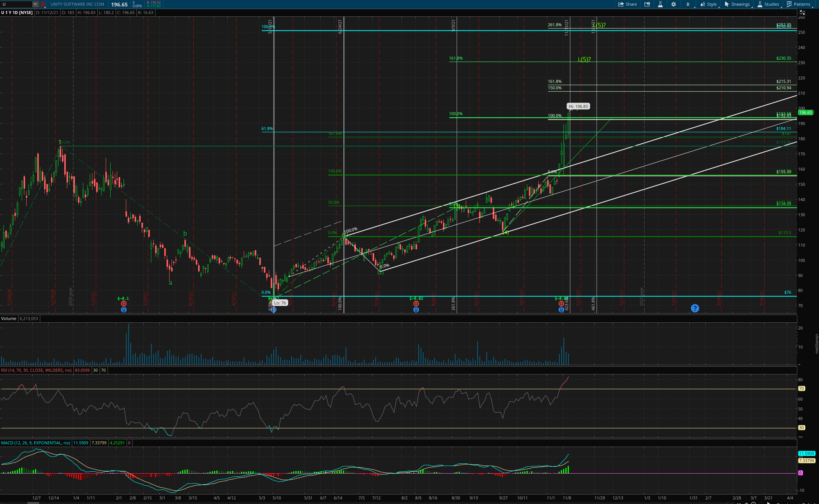
Task: Click the August earnings phone icon
Action: click(416, 304)
